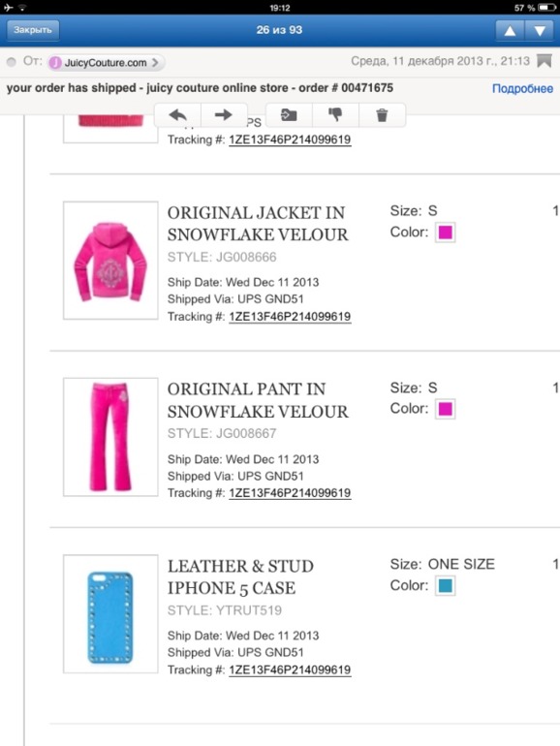The width and height of the screenshot is (560, 746).
Task: Tap the date 'Среда, 11 декабря 2013 г., 21:13'
Action: pos(440,61)
